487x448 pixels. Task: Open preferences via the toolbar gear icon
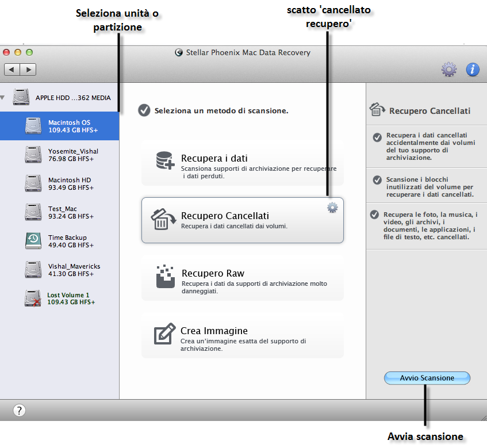pyautogui.click(x=449, y=69)
